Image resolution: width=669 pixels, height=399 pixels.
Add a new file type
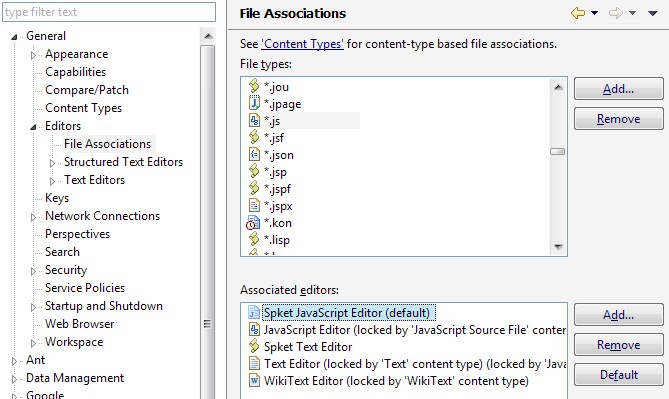coord(619,89)
